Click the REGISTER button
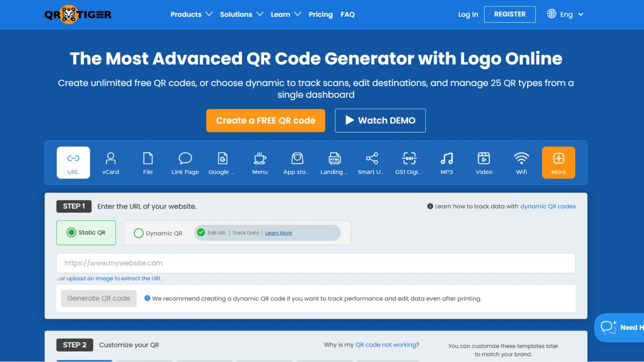 click(509, 14)
